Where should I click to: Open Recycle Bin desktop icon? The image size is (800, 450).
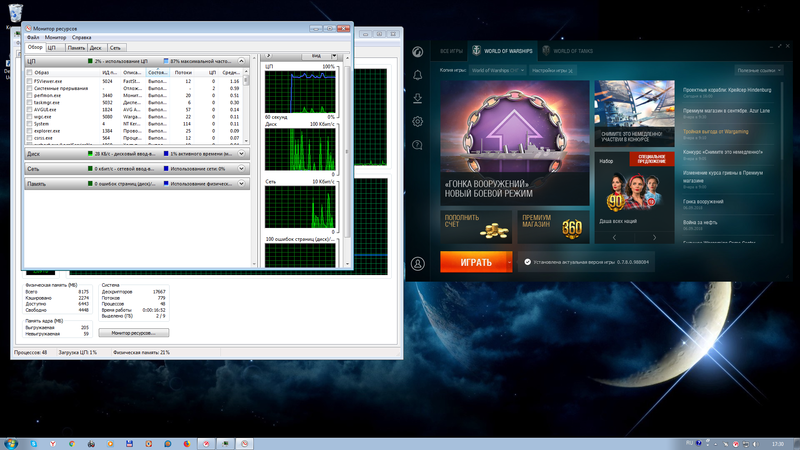pos(15,13)
